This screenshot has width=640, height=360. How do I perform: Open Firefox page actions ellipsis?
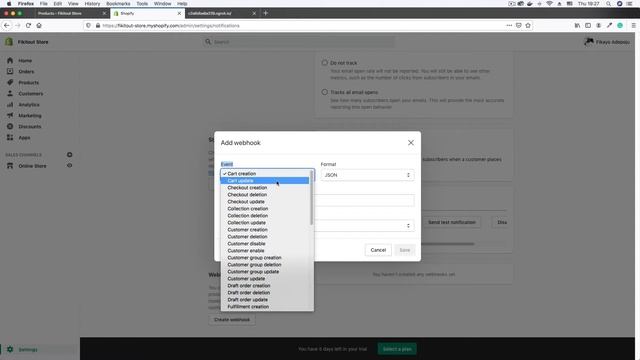coord(509,25)
